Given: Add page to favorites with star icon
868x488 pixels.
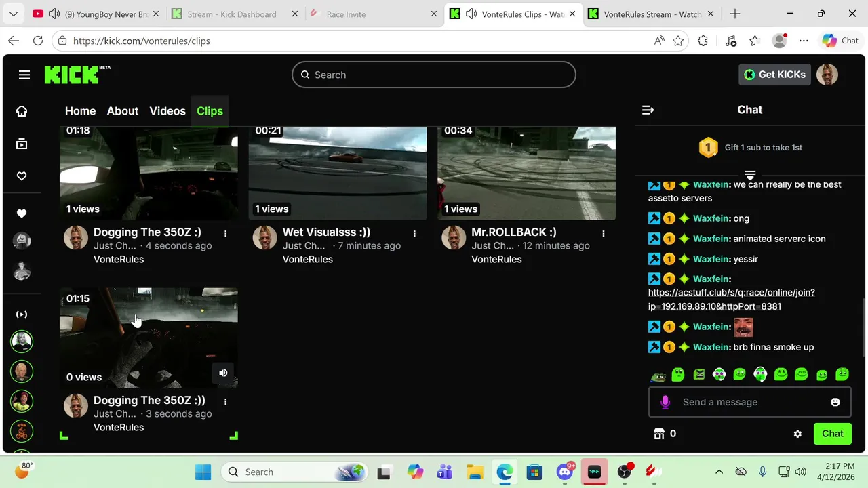Looking at the screenshot, I should pos(678,41).
